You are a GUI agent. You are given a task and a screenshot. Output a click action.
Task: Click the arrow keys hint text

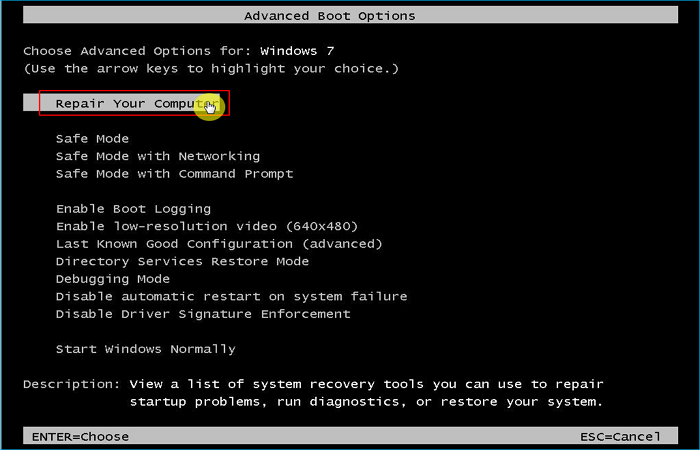pos(210,68)
